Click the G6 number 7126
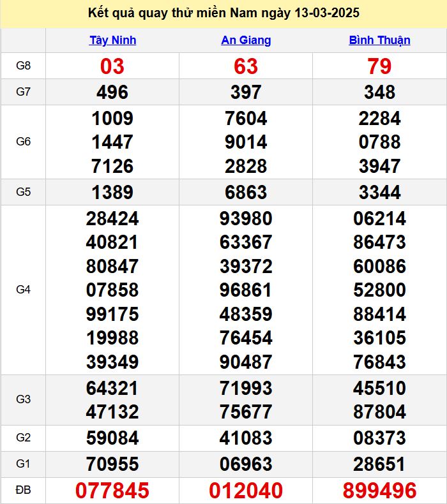 tap(112, 166)
